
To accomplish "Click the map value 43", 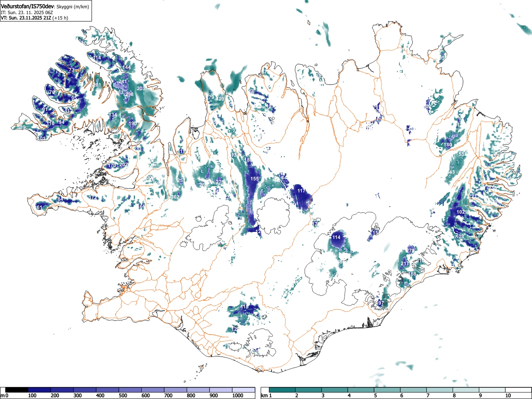I will click(452, 172).
